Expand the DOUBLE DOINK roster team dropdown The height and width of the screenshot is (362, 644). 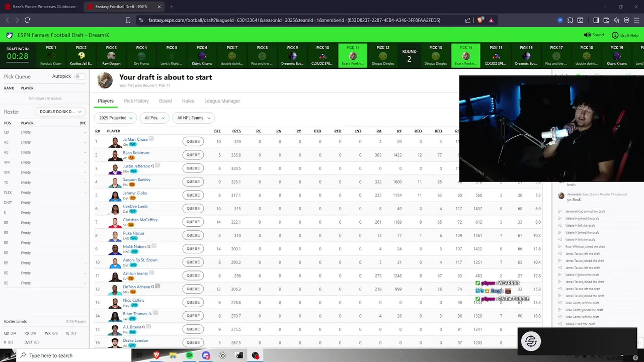[60, 112]
